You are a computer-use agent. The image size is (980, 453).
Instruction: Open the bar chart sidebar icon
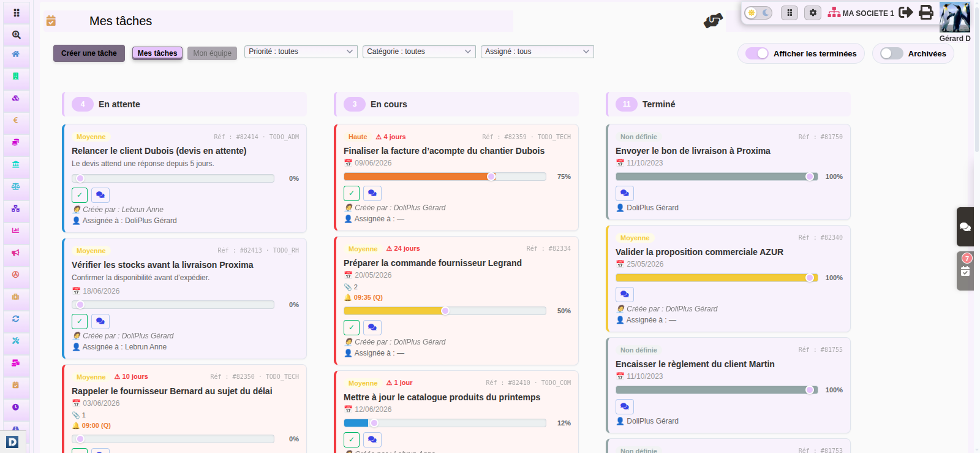16,230
